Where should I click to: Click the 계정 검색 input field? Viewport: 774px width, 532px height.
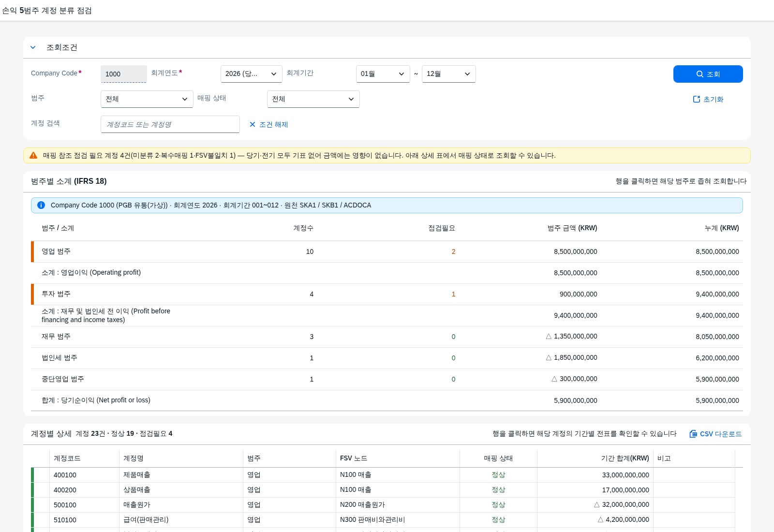click(x=170, y=124)
